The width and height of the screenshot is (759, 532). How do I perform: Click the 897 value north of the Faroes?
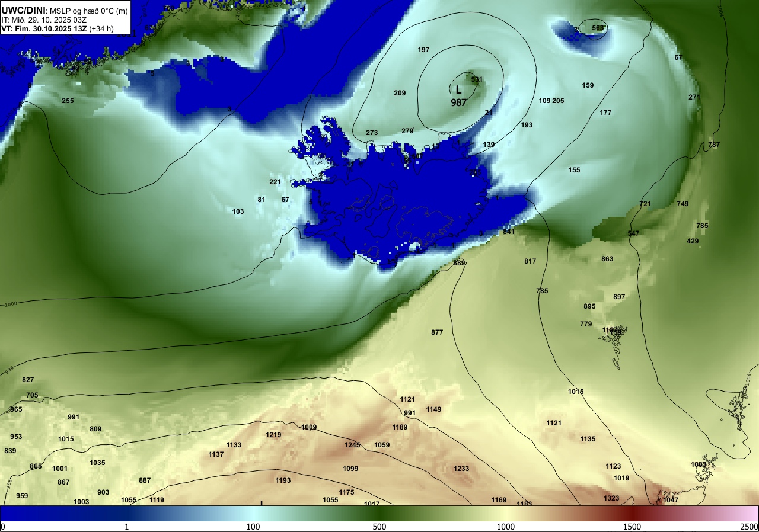coord(619,297)
